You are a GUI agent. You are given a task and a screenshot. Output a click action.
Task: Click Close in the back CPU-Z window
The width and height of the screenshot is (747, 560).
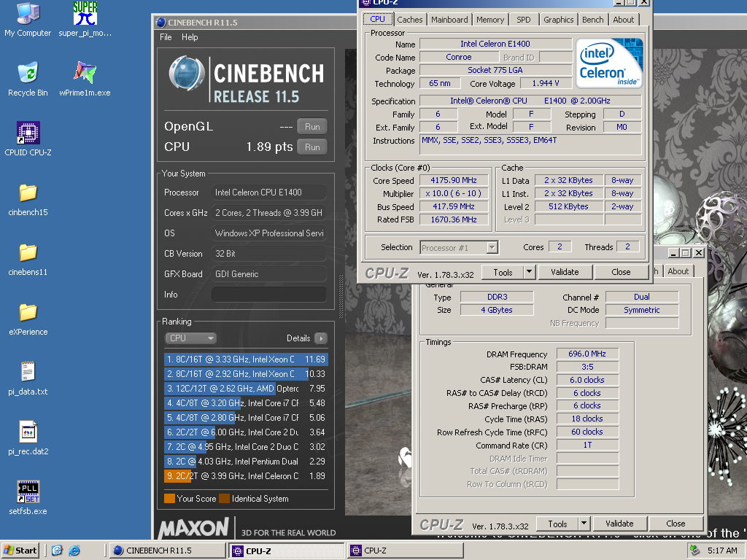pos(676,524)
